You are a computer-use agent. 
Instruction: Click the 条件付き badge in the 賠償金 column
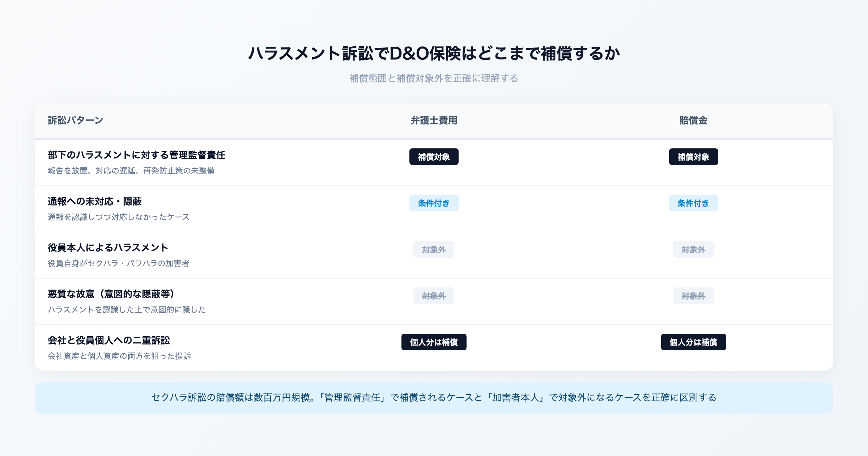693,203
